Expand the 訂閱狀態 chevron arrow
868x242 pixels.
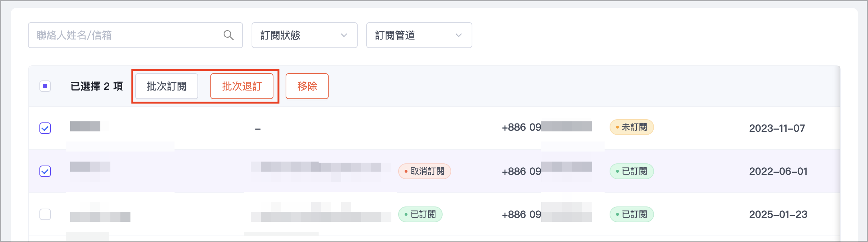point(344,35)
